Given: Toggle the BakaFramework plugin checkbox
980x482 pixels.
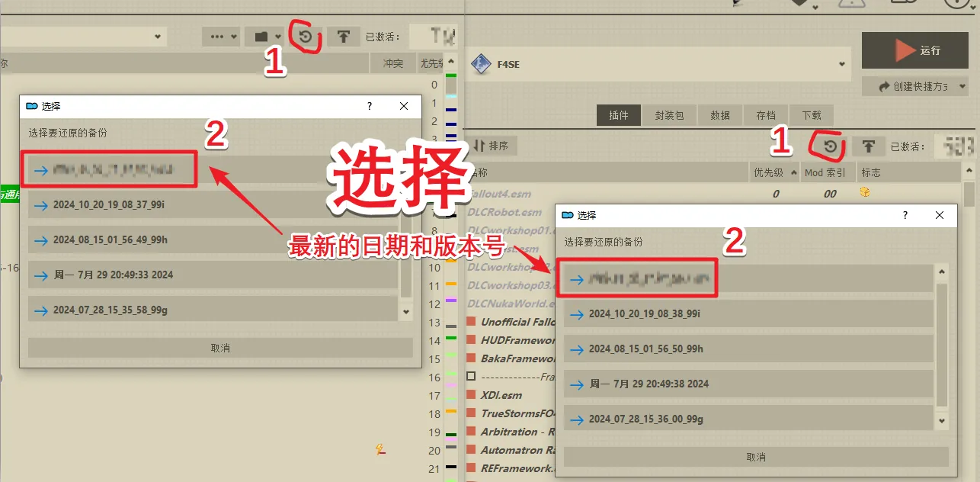Looking at the screenshot, I should point(471,358).
